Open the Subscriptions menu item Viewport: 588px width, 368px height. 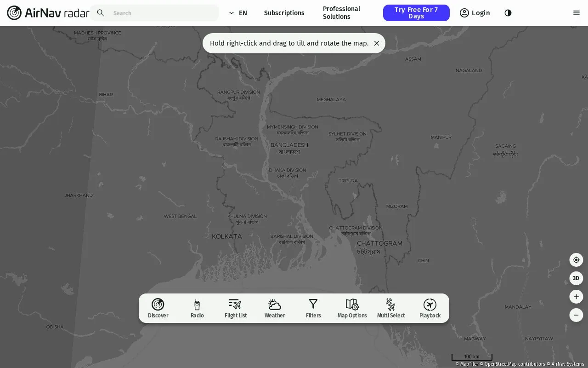click(284, 13)
